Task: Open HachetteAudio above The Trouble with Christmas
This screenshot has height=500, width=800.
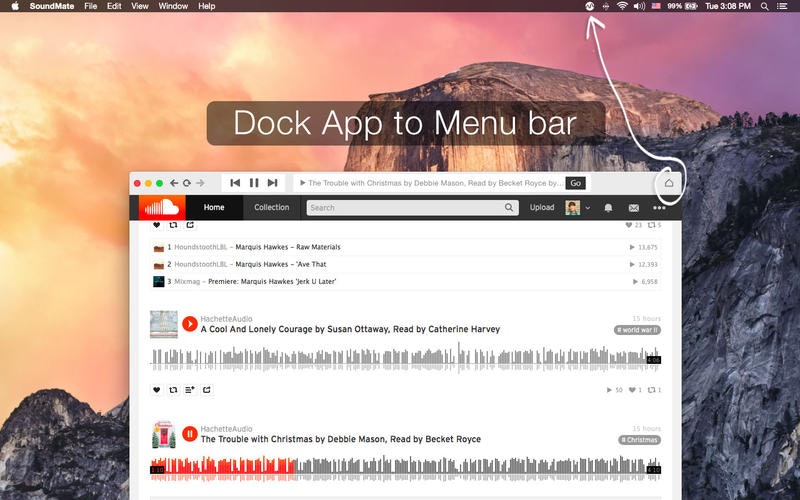Action: (x=226, y=429)
